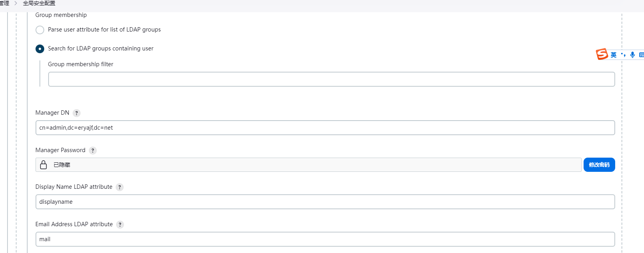This screenshot has height=253, width=644.
Task: Click the lock icon beside hidden password
Action: point(43,165)
